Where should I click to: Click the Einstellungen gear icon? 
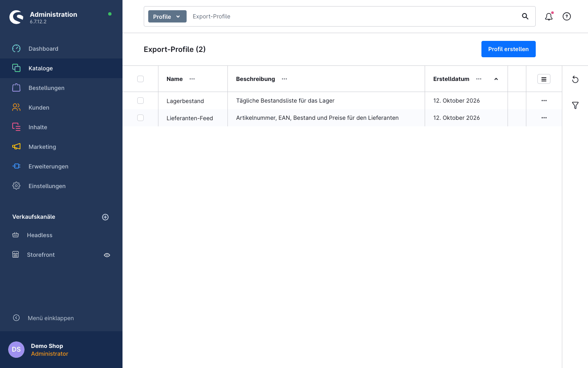point(16,186)
